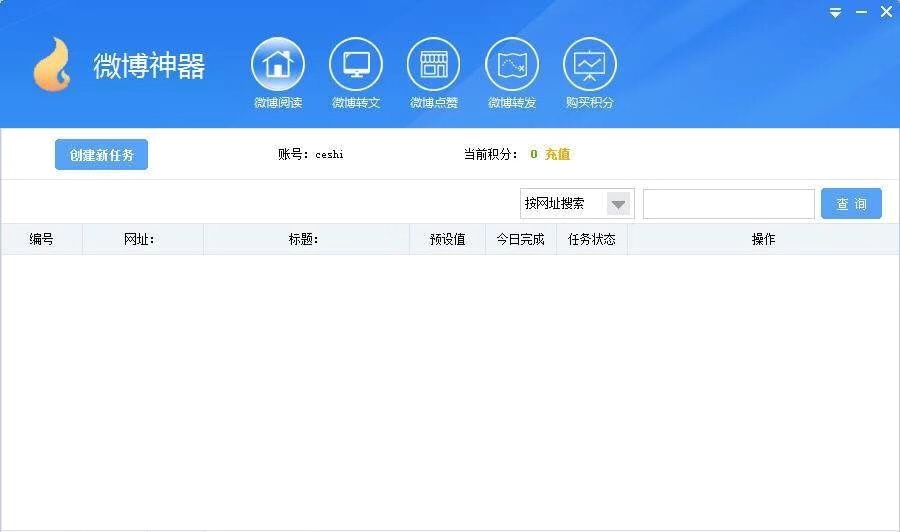This screenshot has height=532, width=900.
Task: Minimize the 微博神器 window
Action: click(x=862, y=12)
